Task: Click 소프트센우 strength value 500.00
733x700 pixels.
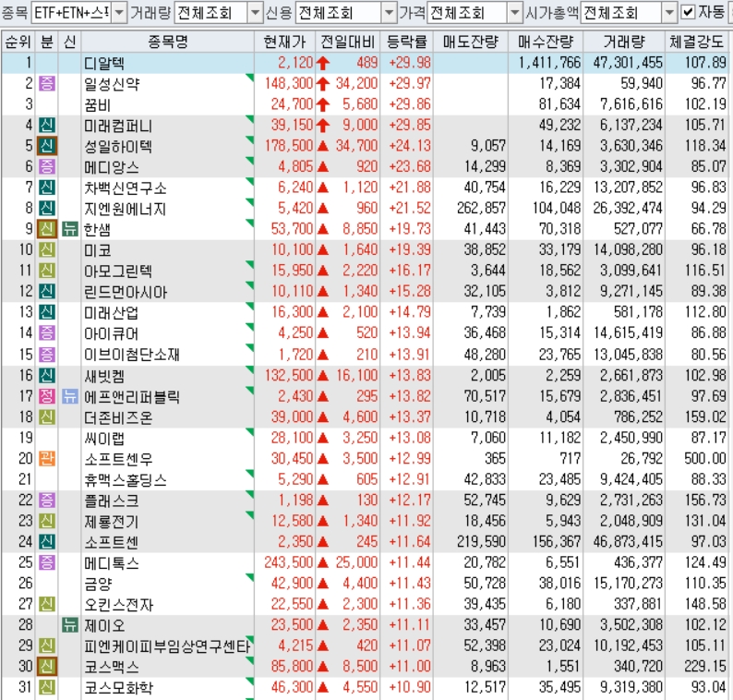Action: pos(705,458)
